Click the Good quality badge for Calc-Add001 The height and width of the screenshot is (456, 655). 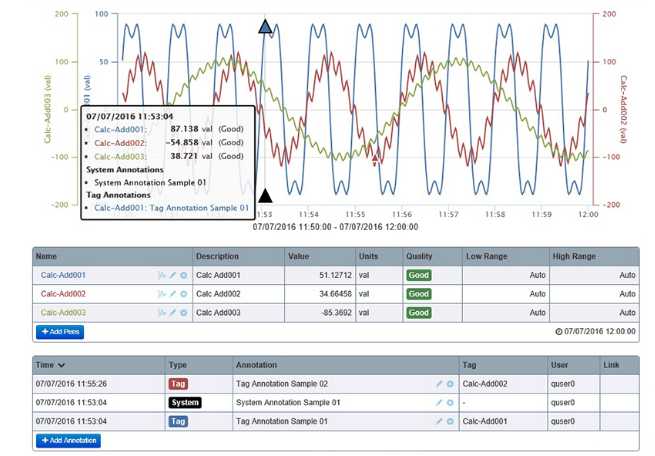pyautogui.click(x=418, y=275)
